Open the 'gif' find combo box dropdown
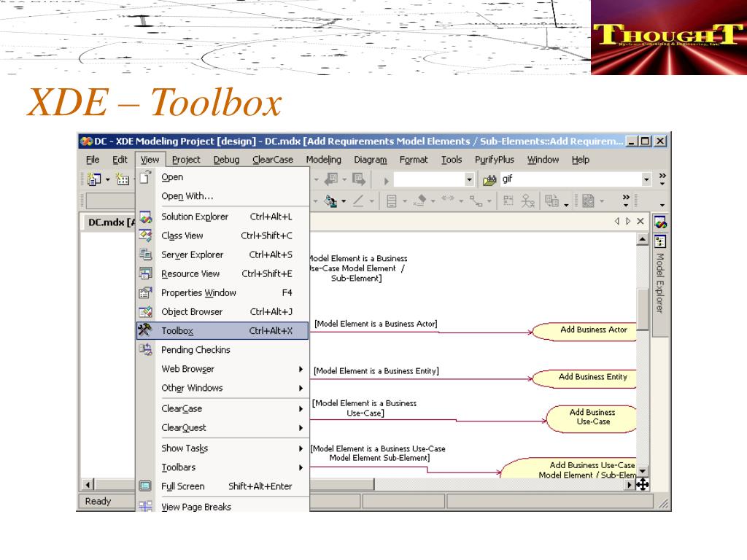 646,179
